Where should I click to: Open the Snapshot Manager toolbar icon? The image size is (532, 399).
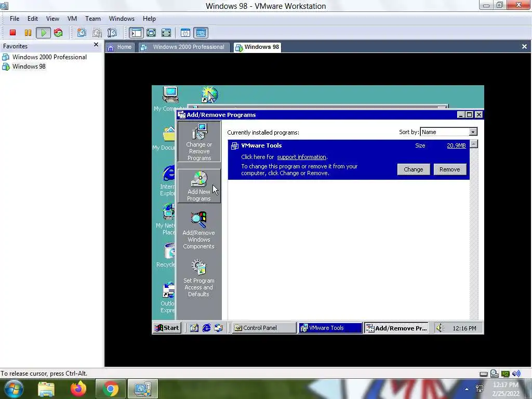112,33
